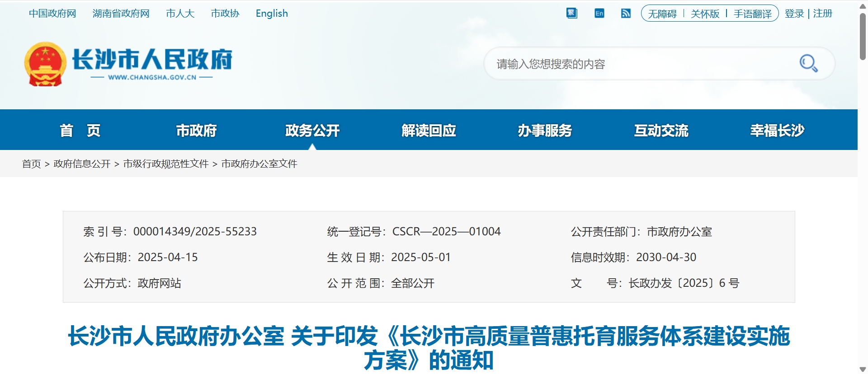Click the magnifier search icon
The width and height of the screenshot is (868, 374).
click(x=808, y=63)
